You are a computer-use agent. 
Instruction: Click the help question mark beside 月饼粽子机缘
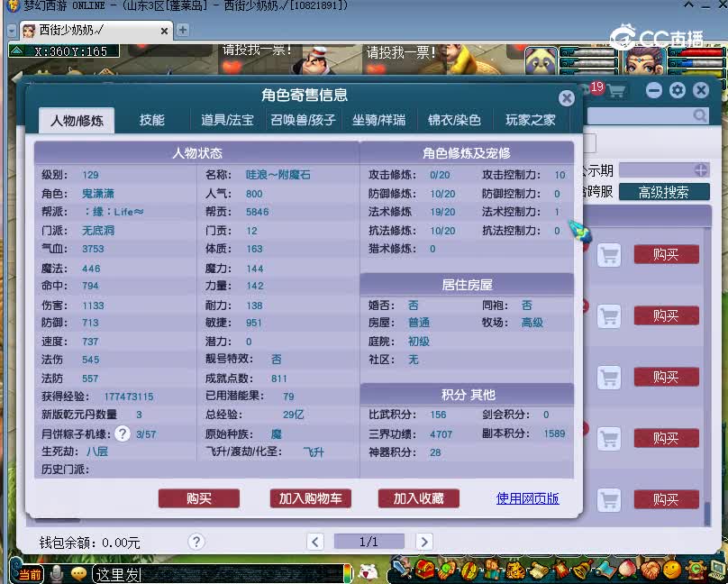(123, 434)
